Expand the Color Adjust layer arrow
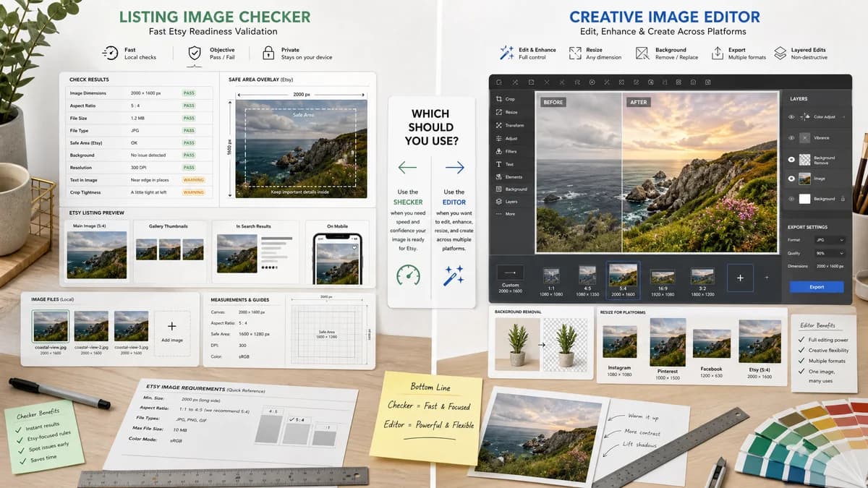868x488 pixels. pos(843,116)
